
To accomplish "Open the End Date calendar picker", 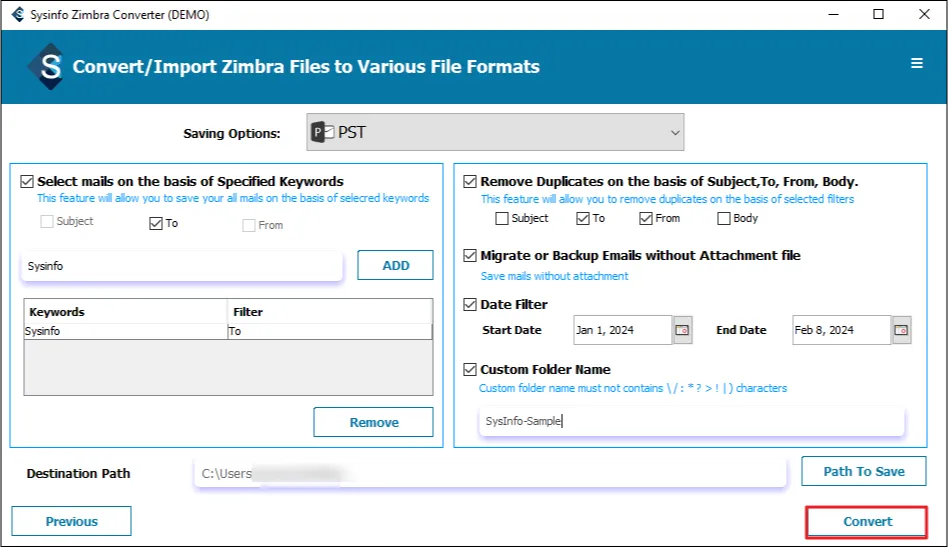I will (x=902, y=330).
